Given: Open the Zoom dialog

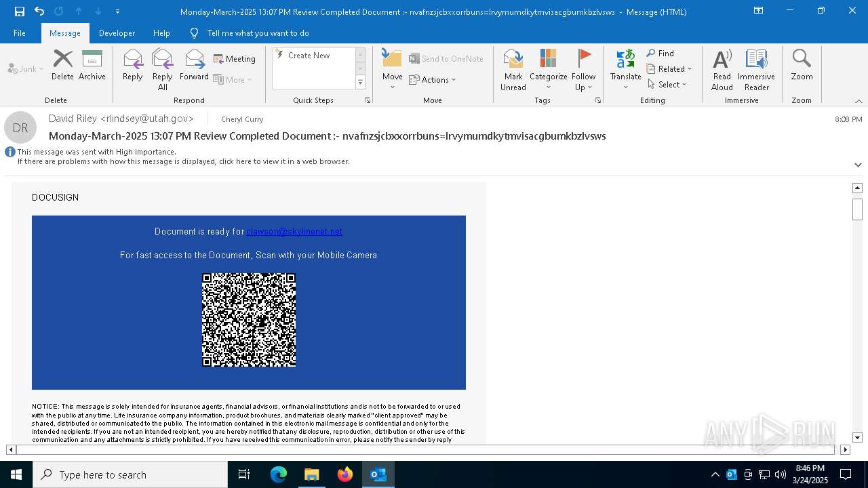Looking at the screenshot, I should click(x=802, y=65).
